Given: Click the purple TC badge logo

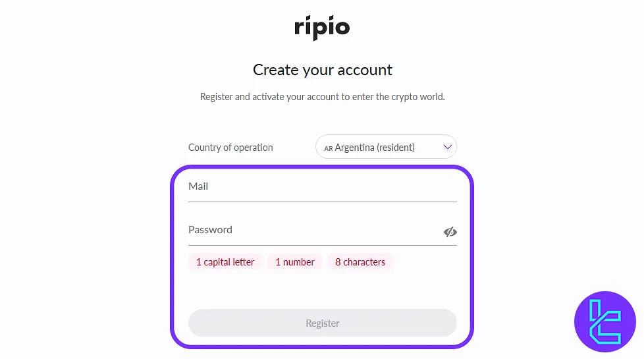Looking at the screenshot, I should pos(604,321).
